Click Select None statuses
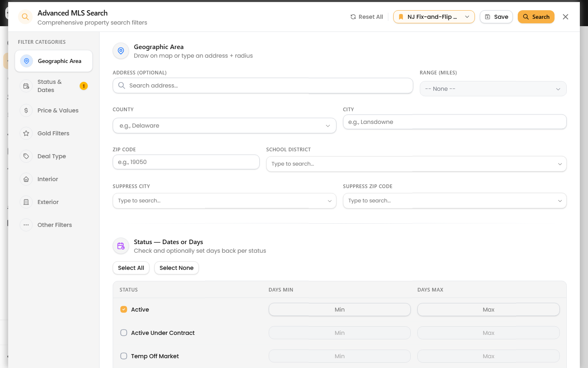 coord(176,268)
